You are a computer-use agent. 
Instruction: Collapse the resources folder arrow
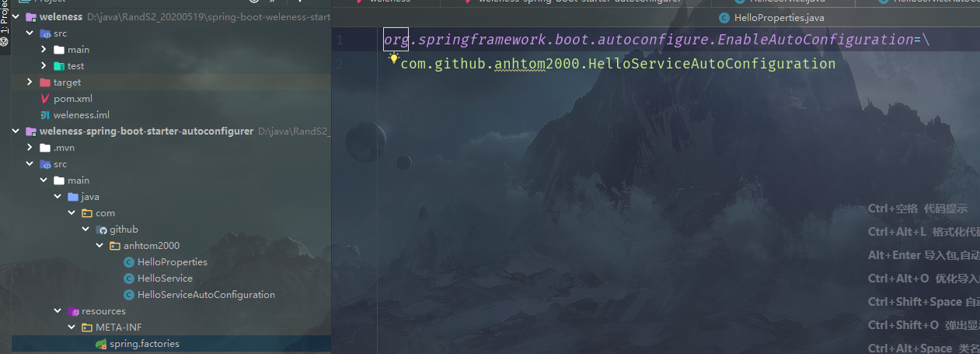click(58, 311)
